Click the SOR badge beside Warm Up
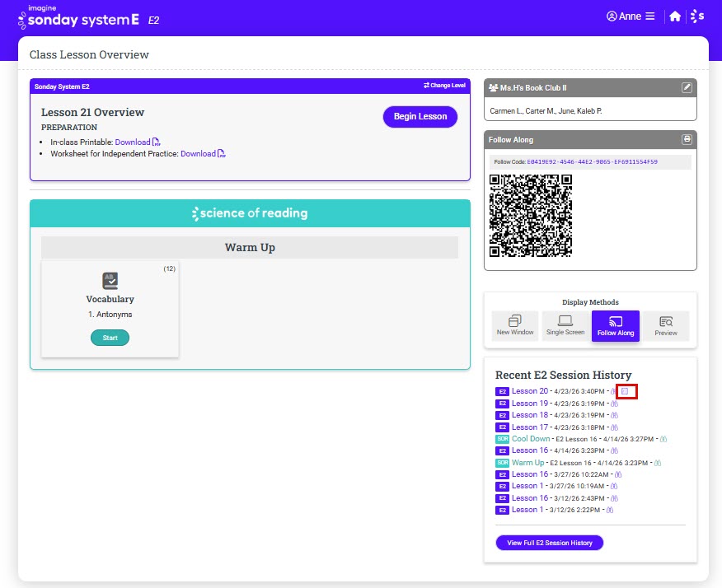Viewport: 722px width, 588px height. [x=502, y=463]
